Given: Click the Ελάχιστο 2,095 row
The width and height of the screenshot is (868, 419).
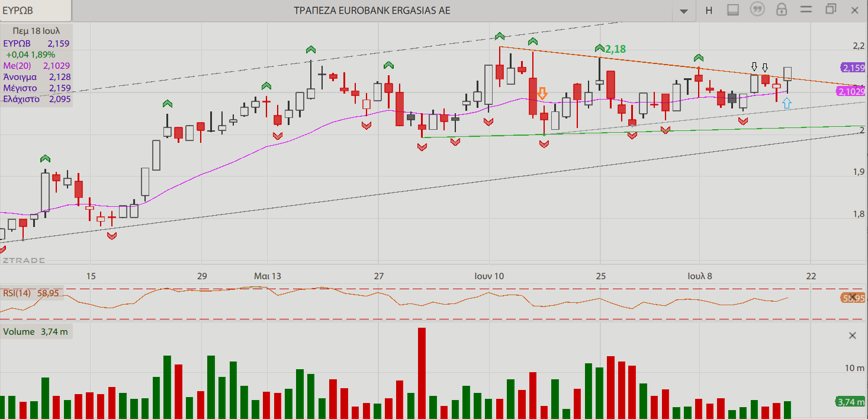Looking at the screenshot, I should (37, 99).
